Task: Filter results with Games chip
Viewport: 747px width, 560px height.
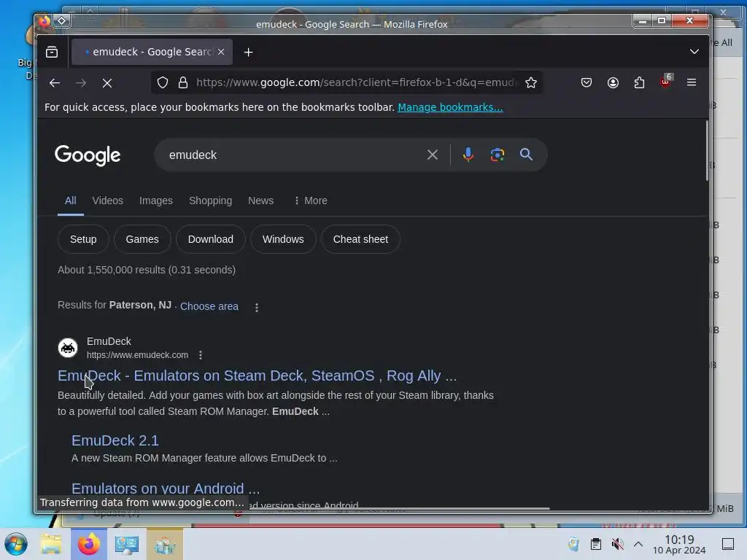Action: click(x=142, y=239)
